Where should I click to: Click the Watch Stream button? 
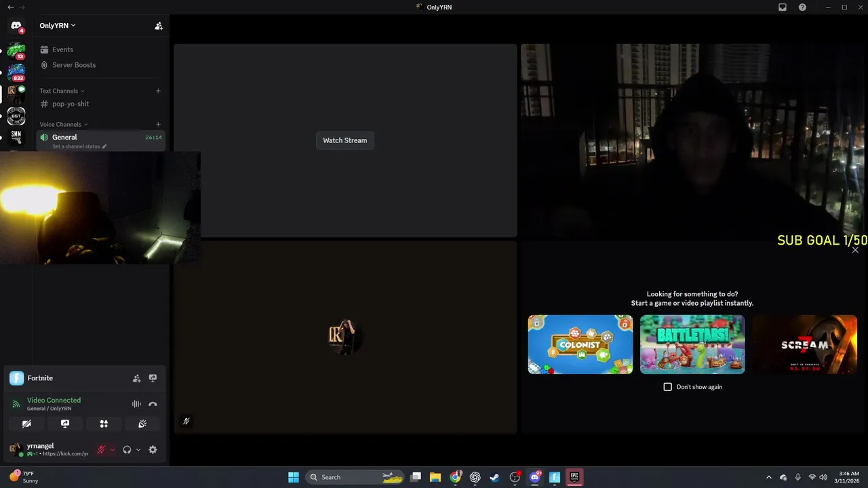[x=344, y=140]
